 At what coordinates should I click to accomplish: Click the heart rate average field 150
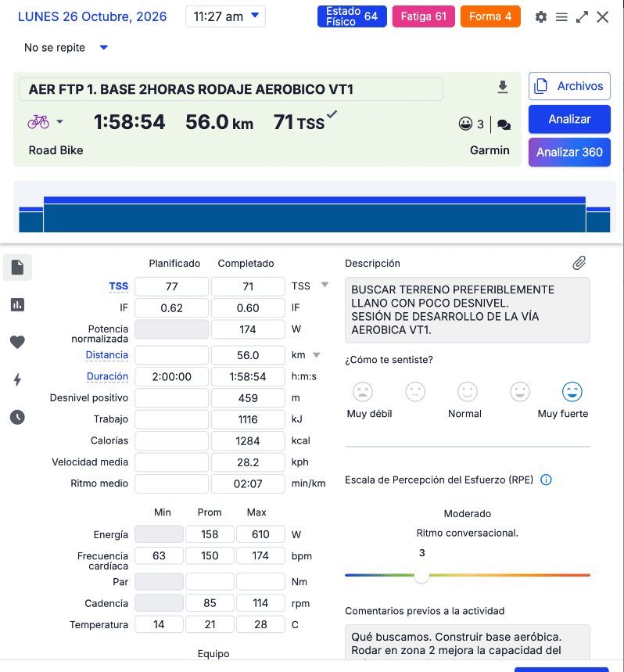pyautogui.click(x=210, y=556)
